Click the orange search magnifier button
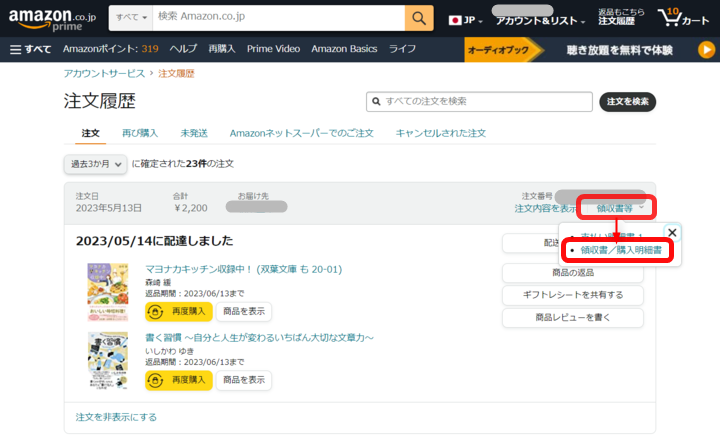Screen dimensions: 720x438 coord(419,18)
